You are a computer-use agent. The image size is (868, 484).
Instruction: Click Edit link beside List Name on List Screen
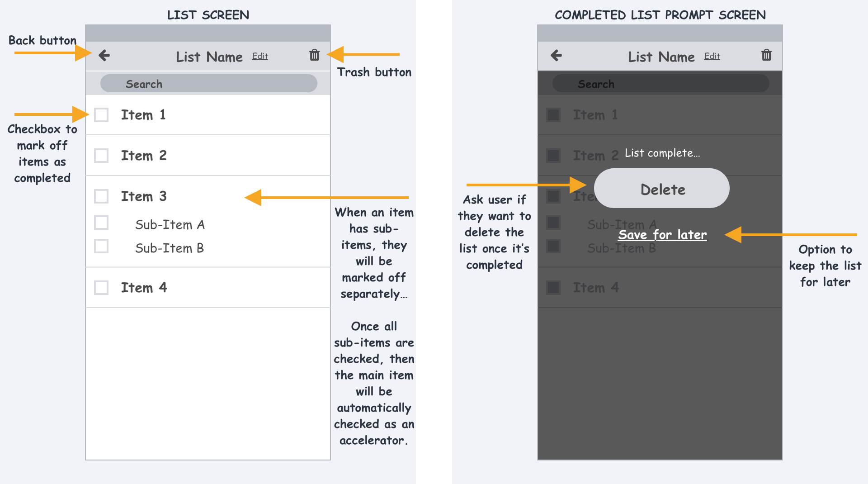point(260,56)
